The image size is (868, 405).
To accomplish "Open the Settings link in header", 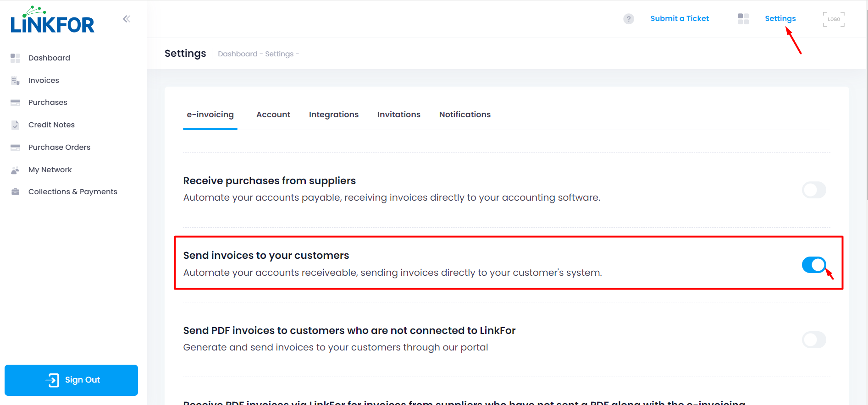I will tap(780, 18).
